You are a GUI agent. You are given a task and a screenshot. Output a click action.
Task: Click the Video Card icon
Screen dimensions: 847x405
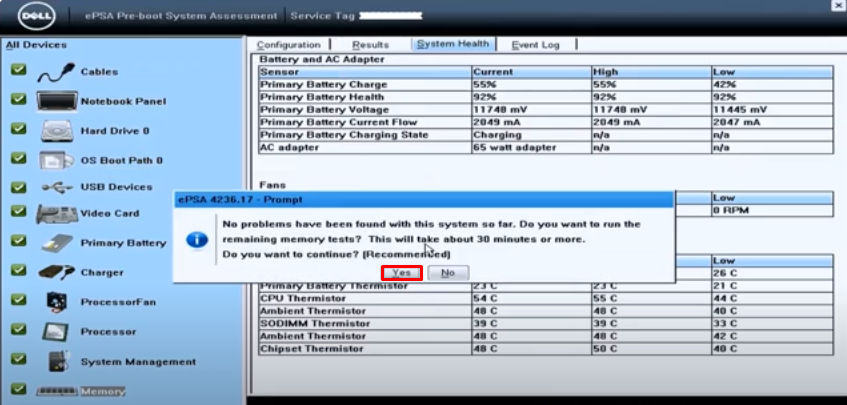[56, 214]
